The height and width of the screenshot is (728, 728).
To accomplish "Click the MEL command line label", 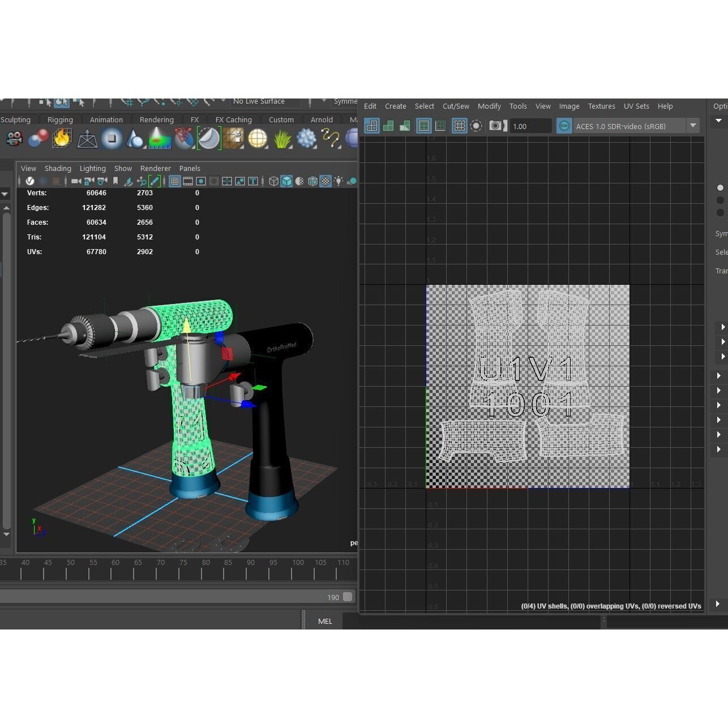I will (x=325, y=621).
